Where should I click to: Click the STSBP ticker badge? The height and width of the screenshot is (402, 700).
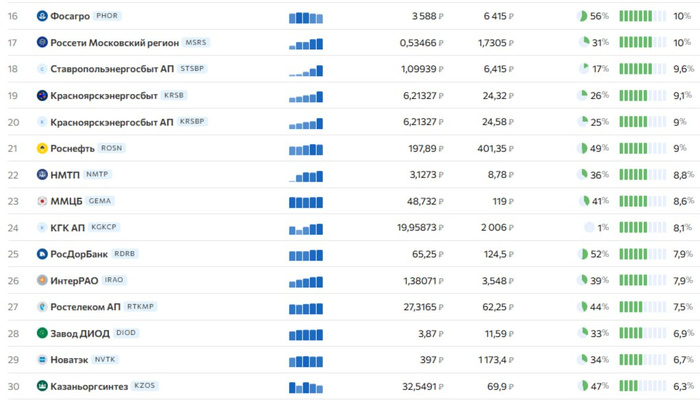(x=192, y=68)
